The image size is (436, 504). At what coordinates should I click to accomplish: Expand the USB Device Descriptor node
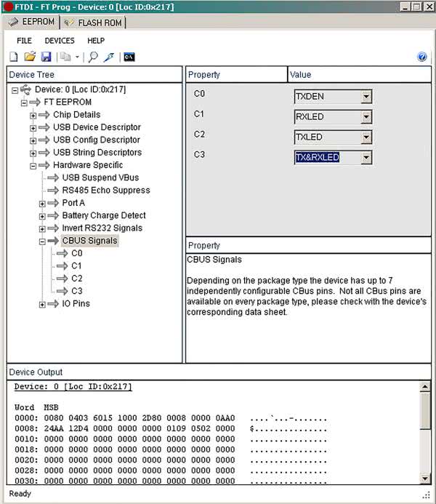click(x=33, y=128)
